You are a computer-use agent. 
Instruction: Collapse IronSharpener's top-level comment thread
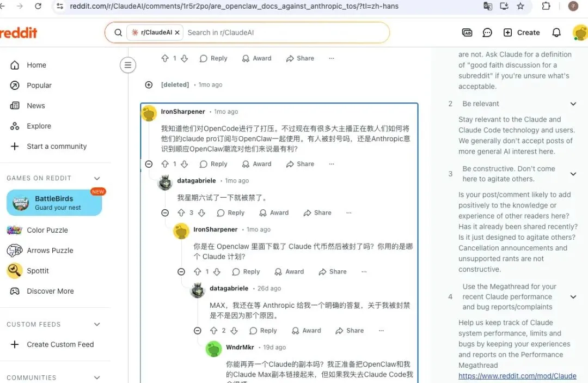click(149, 164)
